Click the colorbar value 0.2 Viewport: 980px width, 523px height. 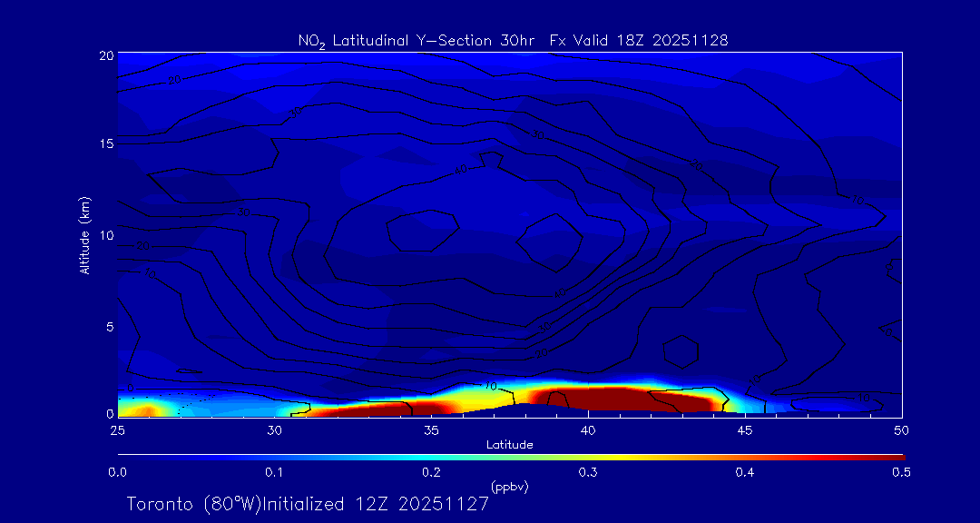coord(432,472)
